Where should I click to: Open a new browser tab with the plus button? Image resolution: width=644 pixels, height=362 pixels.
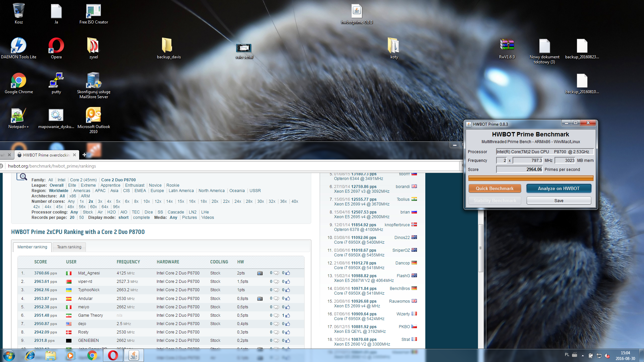84,155
